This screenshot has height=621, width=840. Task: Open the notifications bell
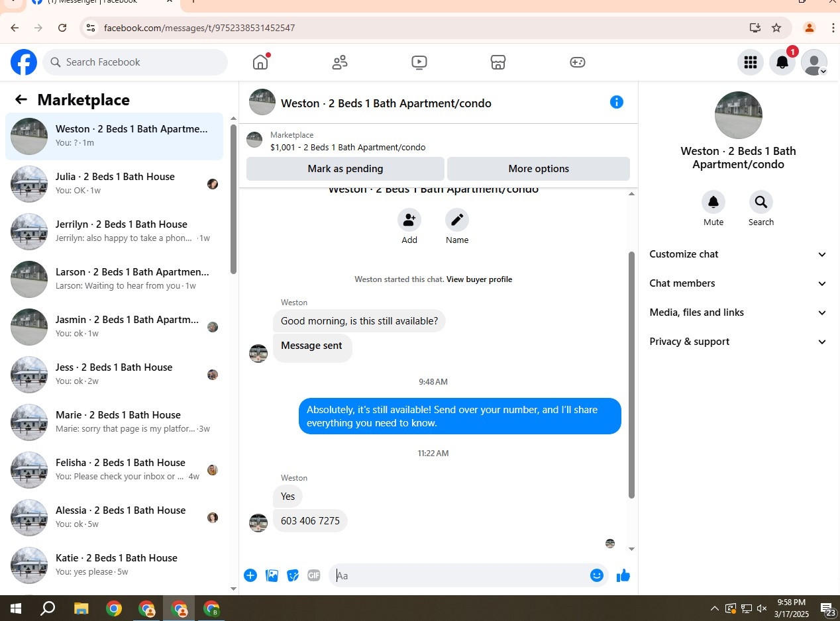click(x=782, y=62)
